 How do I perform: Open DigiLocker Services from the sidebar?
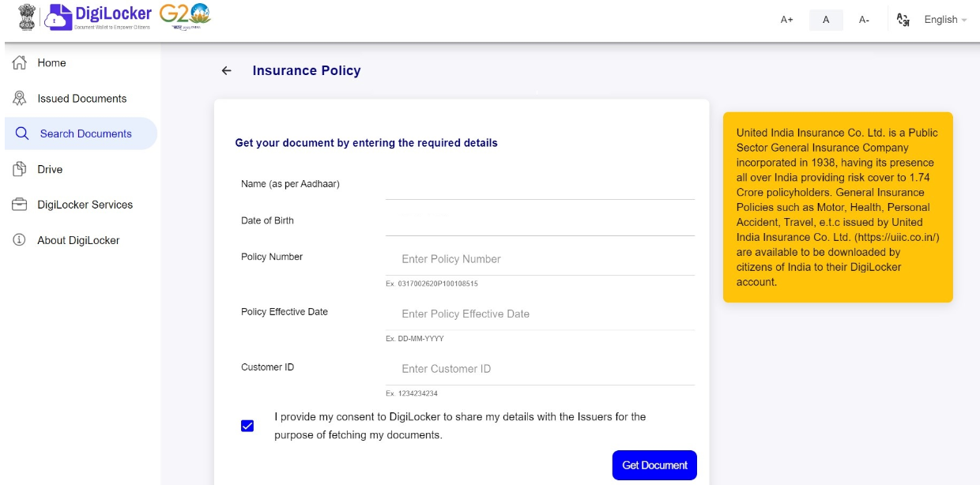coord(85,205)
